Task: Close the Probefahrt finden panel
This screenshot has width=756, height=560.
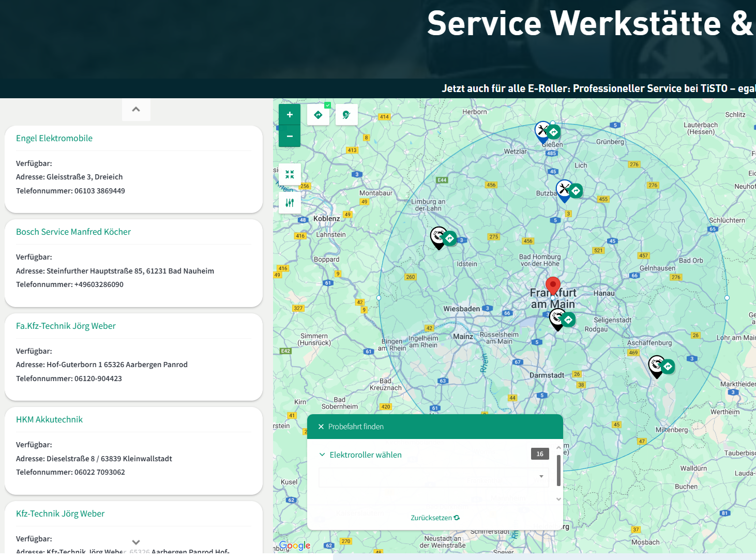Action: pyautogui.click(x=321, y=427)
